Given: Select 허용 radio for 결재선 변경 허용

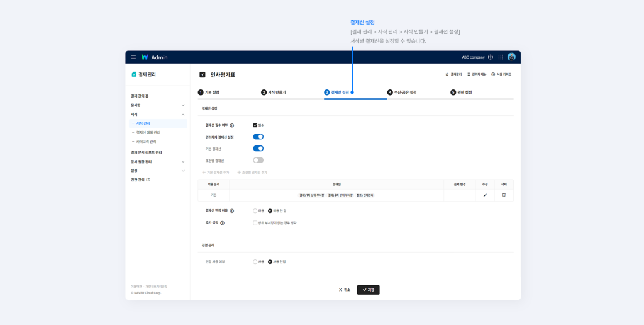Looking at the screenshot, I should (x=255, y=210).
